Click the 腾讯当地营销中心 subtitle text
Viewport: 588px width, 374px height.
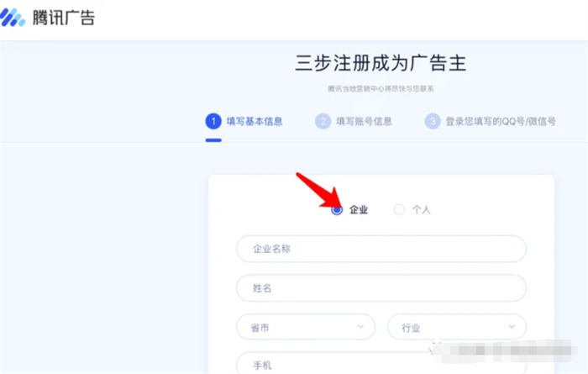pyautogui.click(x=381, y=88)
